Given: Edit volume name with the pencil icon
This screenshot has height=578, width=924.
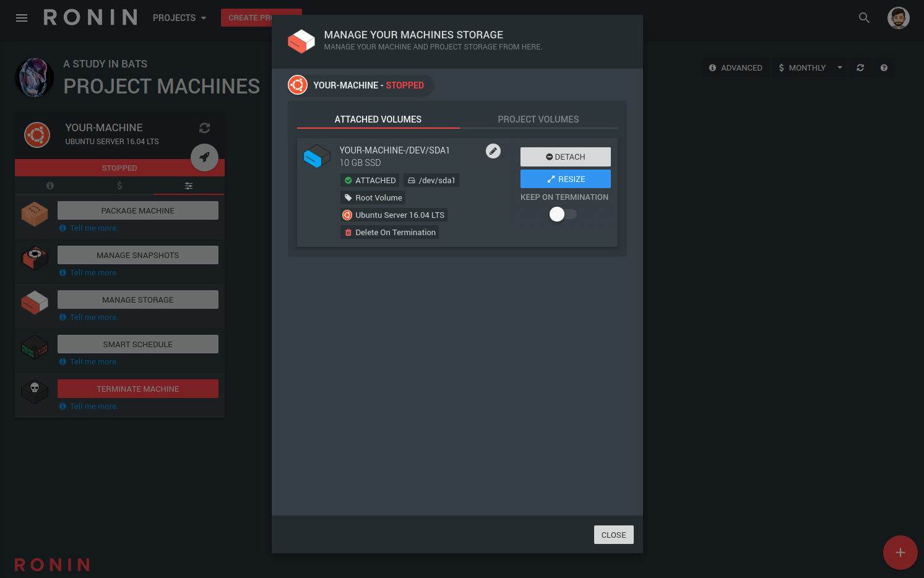Looking at the screenshot, I should (x=493, y=151).
